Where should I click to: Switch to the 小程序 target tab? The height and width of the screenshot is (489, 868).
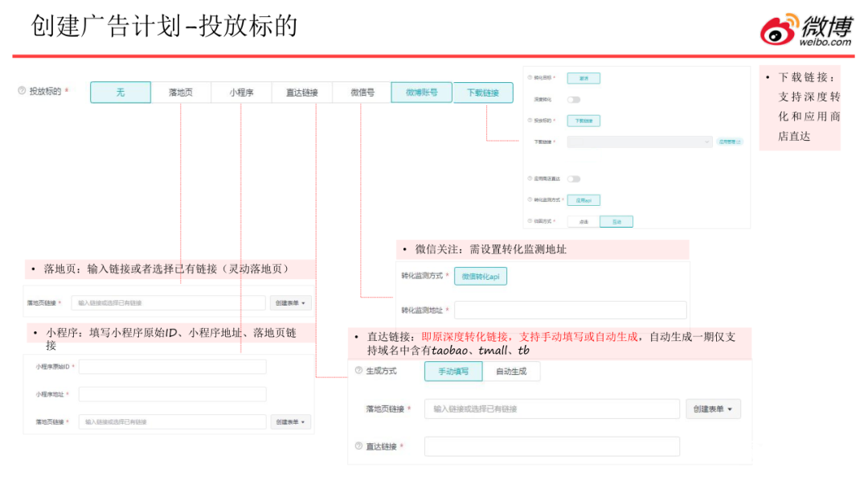[241, 92]
